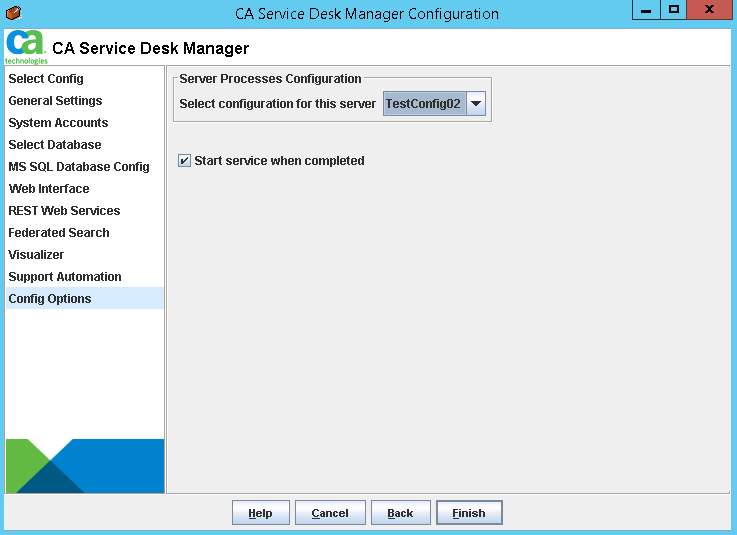Open Federated Search configuration

(x=59, y=233)
